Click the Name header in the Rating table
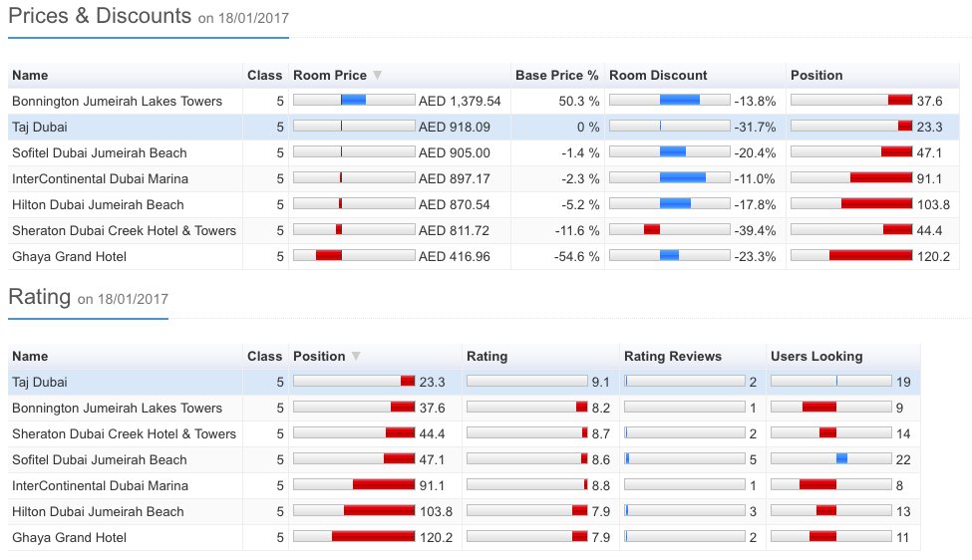 point(30,356)
